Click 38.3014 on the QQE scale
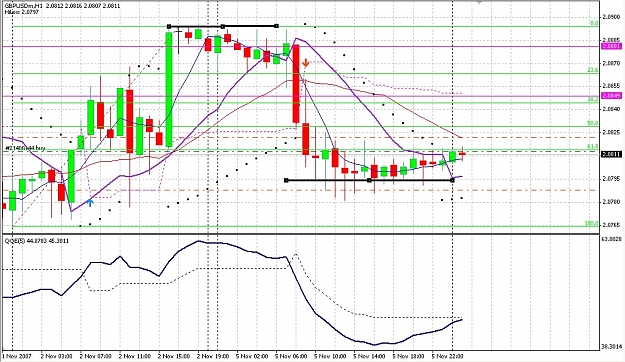Image resolution: width=625 pixels, height=362 pixels. (612, 346)
